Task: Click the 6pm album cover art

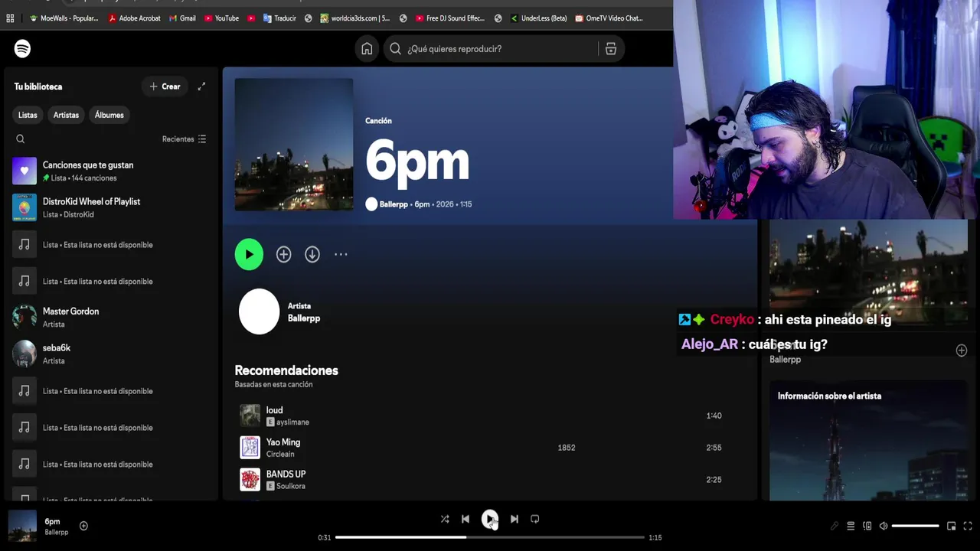Action: click(x=294, y=144)
